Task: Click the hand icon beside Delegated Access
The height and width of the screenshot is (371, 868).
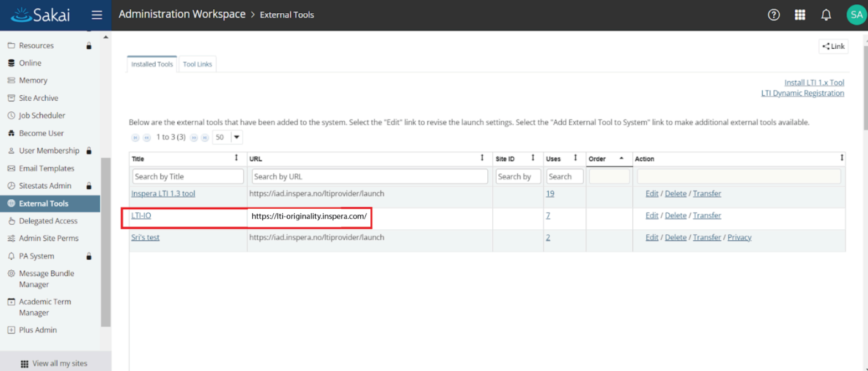Action: click(x=11, y=221)
